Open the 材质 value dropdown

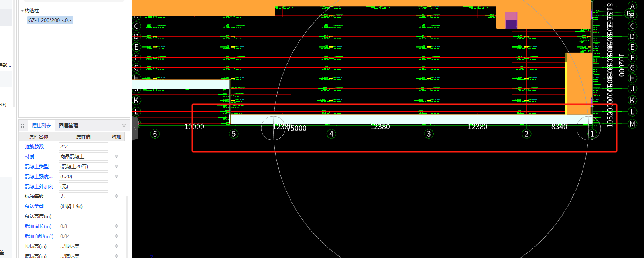[x=83, y=157]
